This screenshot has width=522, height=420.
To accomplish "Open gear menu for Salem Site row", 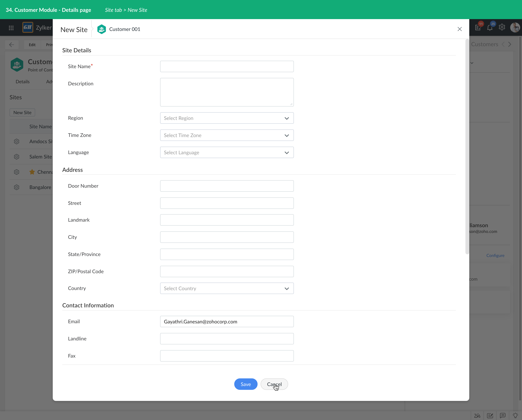I will click(x=16, y=157).
